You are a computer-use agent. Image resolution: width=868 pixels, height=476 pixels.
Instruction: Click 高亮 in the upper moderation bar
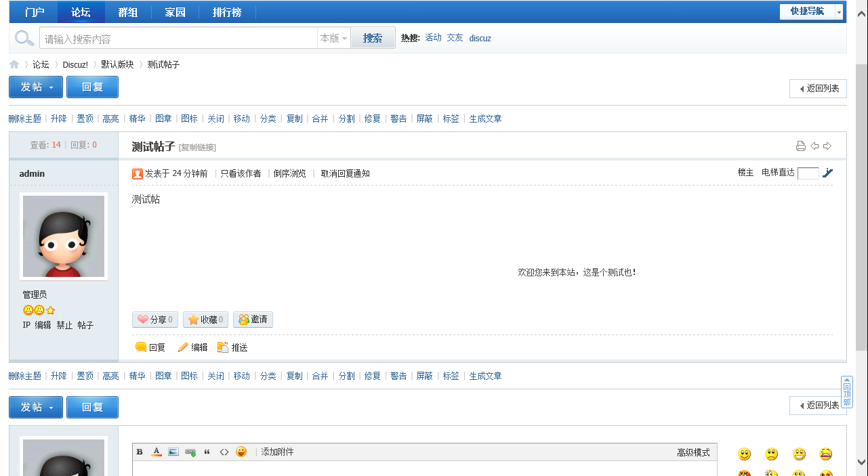coord(110,118)
